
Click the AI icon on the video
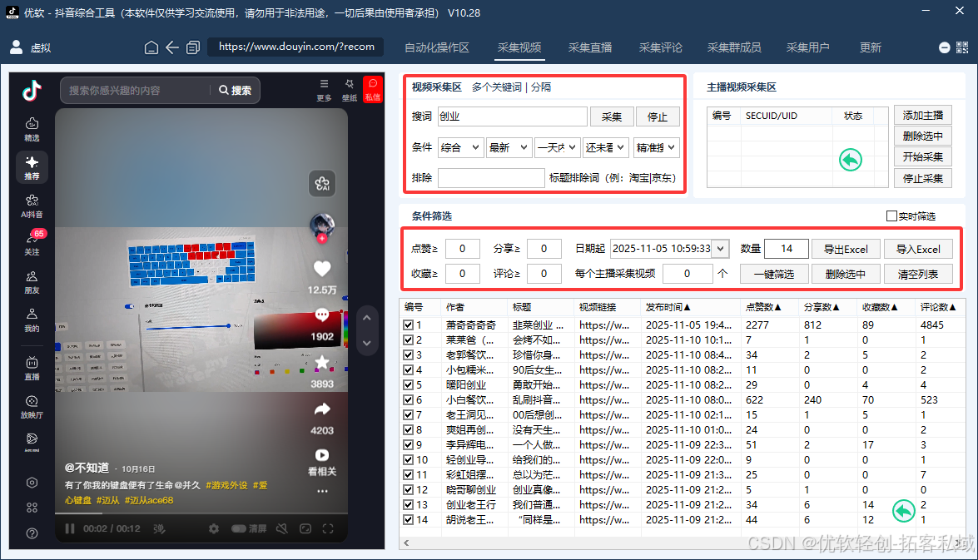click(322, 183)
